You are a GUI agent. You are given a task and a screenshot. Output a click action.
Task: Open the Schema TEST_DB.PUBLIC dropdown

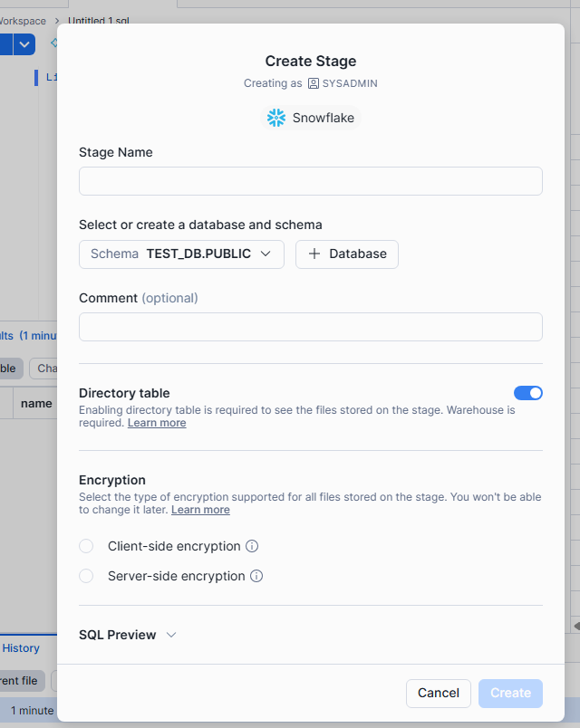pos(180,254)
